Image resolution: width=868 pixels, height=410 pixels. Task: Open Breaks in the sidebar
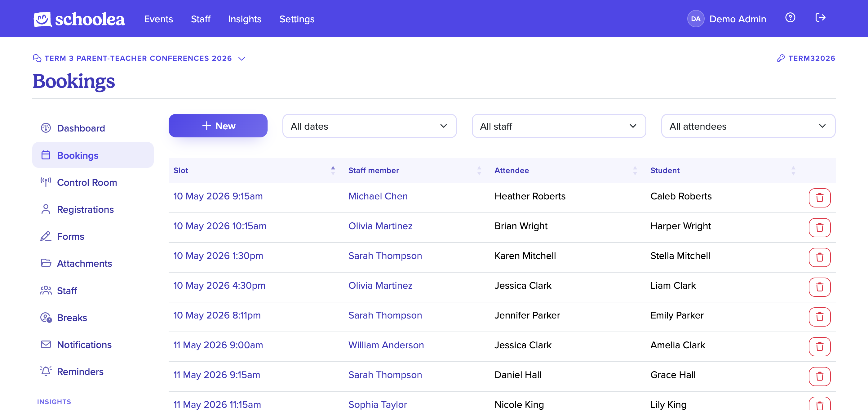coord(93,318)
